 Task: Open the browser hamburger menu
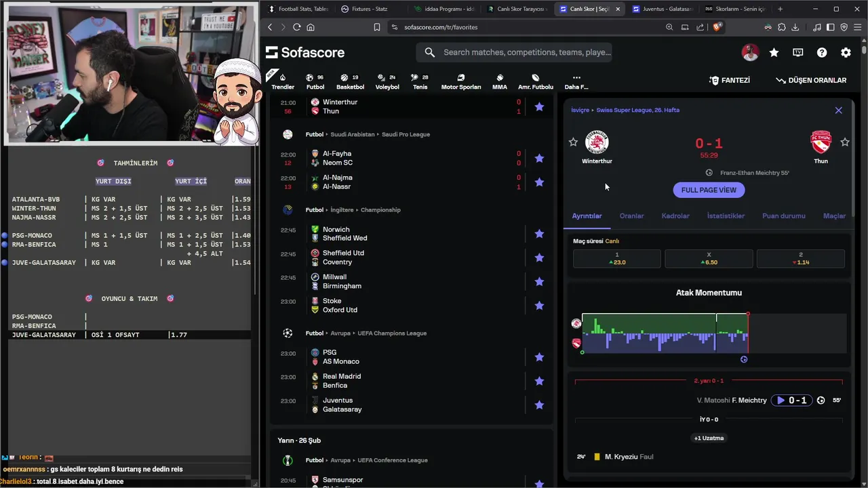pos(857,27)
